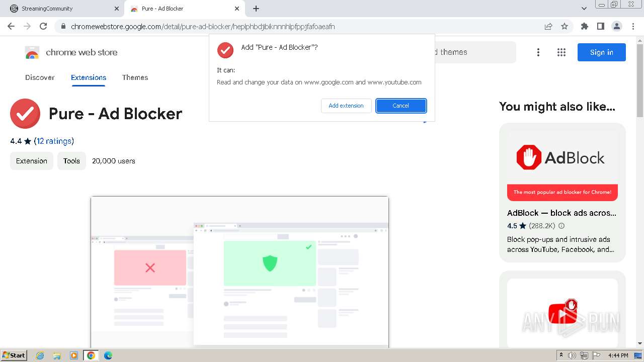Open the Extensions puzzle menu

click(585, 27)
